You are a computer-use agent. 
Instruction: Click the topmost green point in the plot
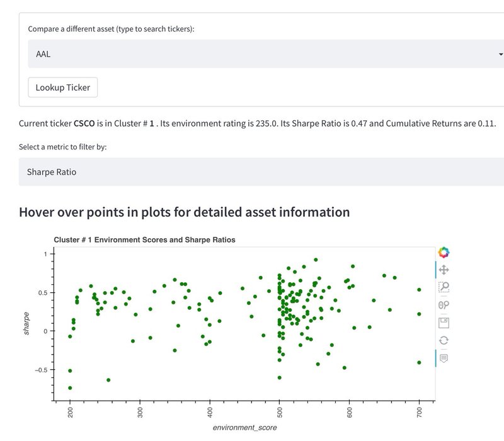tap(316, 260)
